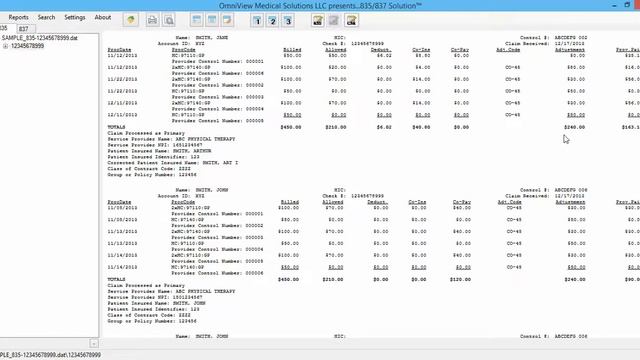
Task: Restore down the OmniView window
Action: [627, 5]
